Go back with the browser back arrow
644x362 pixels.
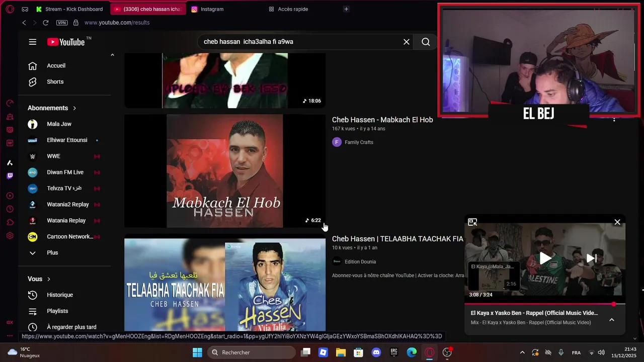(x=24, y=23)
